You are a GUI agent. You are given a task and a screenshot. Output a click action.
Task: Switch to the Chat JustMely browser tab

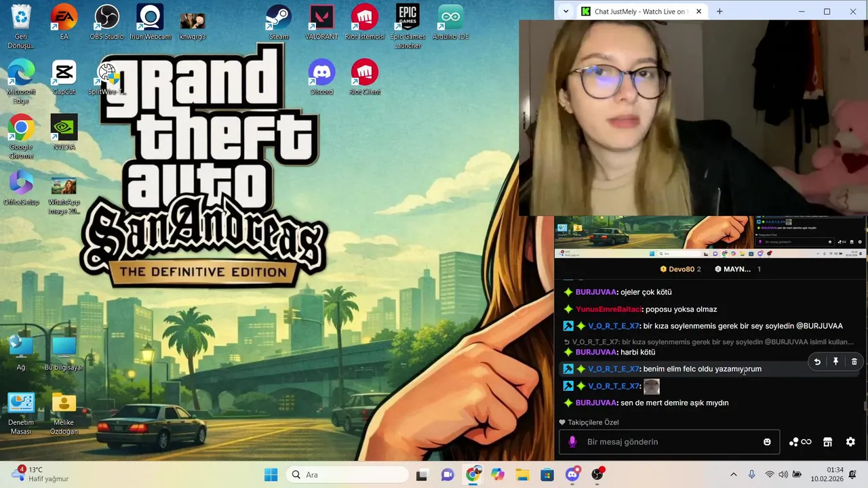(640, 12)
